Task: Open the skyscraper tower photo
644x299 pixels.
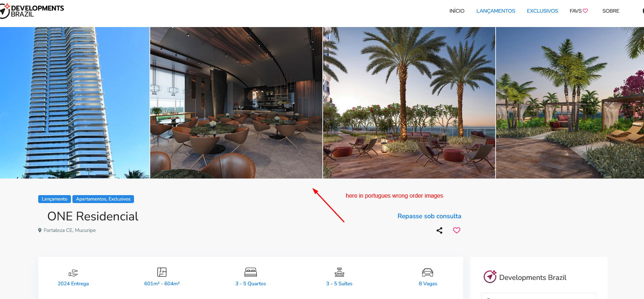Action: coord(75,103)
